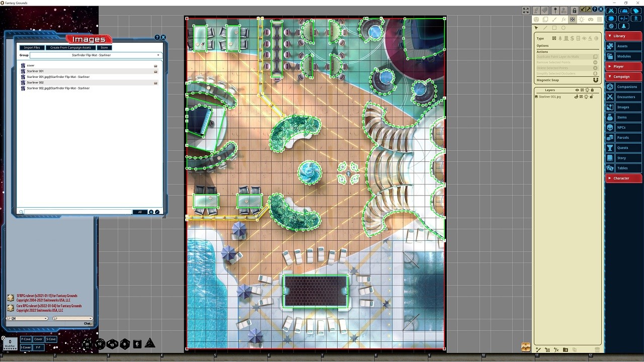Image resolution: width=644 pixels, height=362 pixels.
Task: Choose the rectangle drawing shape tool
Action: pos(554,28)
